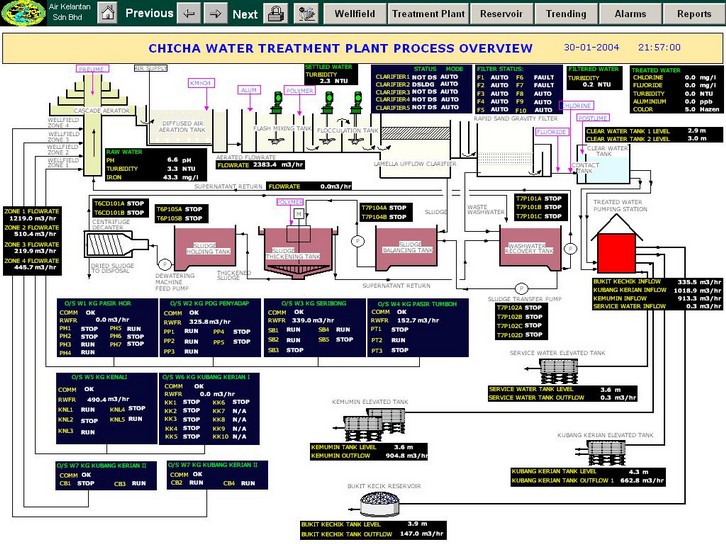726x544 pixels.
Task: Click the Diffused Air Aeration Tank
Action: tap(180, 128)
